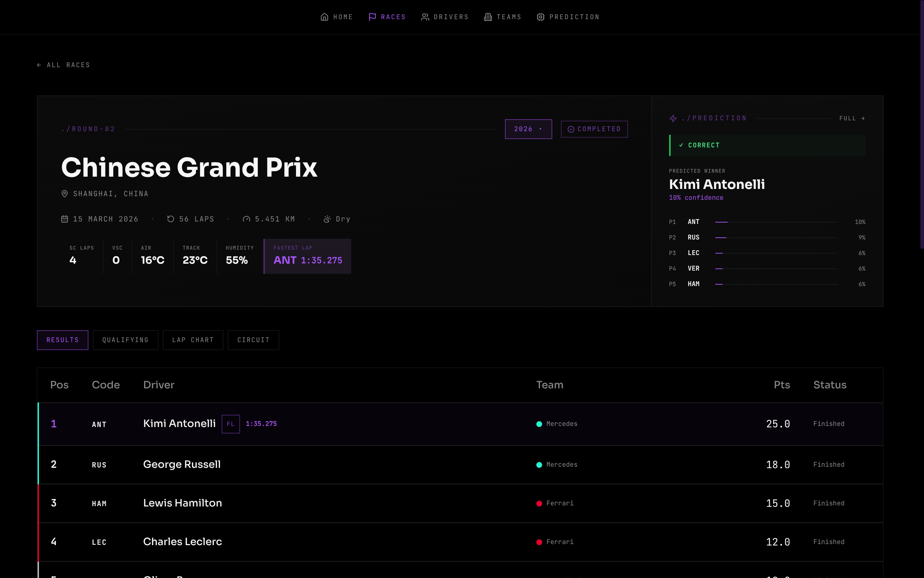Click the VER row in the prediction list
Image resolution: width=924 pixels, height=578 pixels.
[x=767, y=269]
